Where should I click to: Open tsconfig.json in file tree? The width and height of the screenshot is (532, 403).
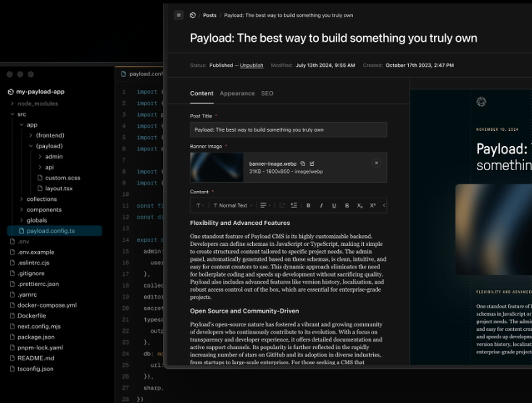point(31,369)
